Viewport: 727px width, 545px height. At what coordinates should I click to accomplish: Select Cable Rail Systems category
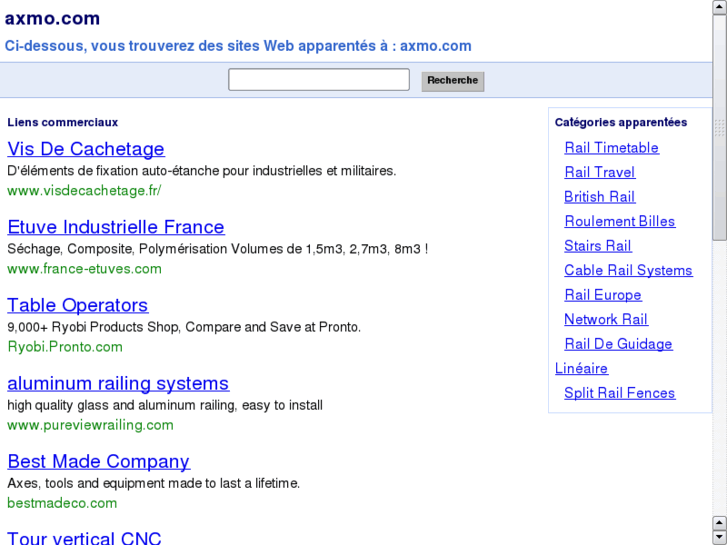click(x=628, y=270)
